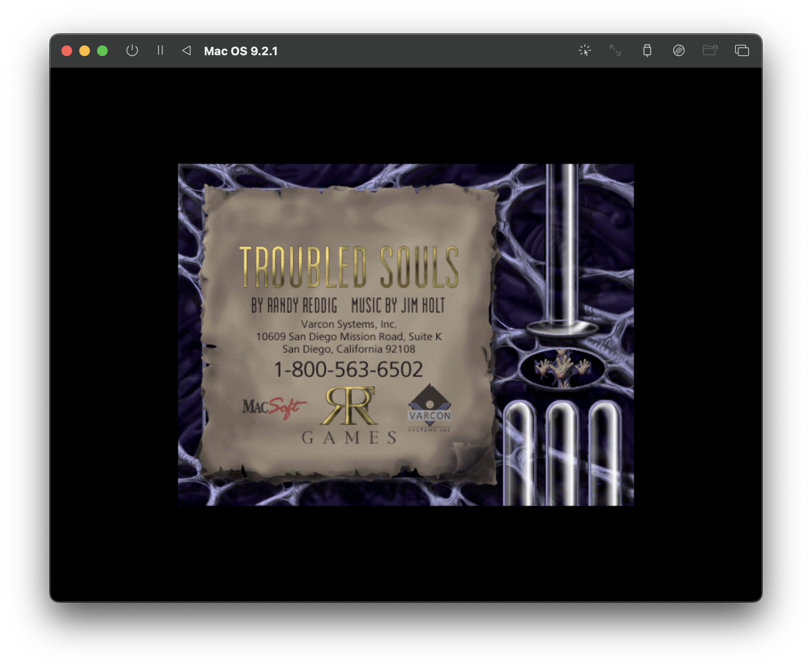Click the TROUBLED SOULS title text
Viewport: 812px width, 668px height.
[x=349, y=266]
